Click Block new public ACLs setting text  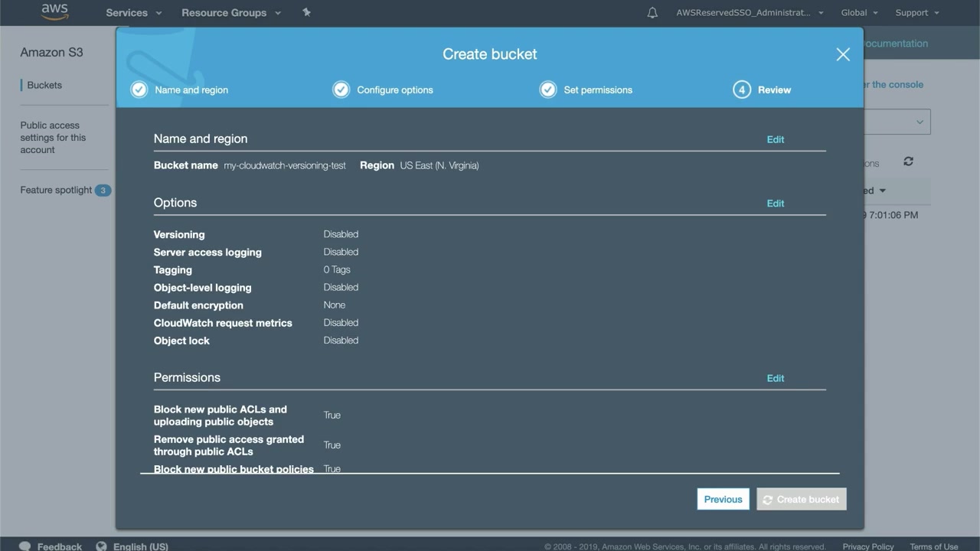(220, 416)
